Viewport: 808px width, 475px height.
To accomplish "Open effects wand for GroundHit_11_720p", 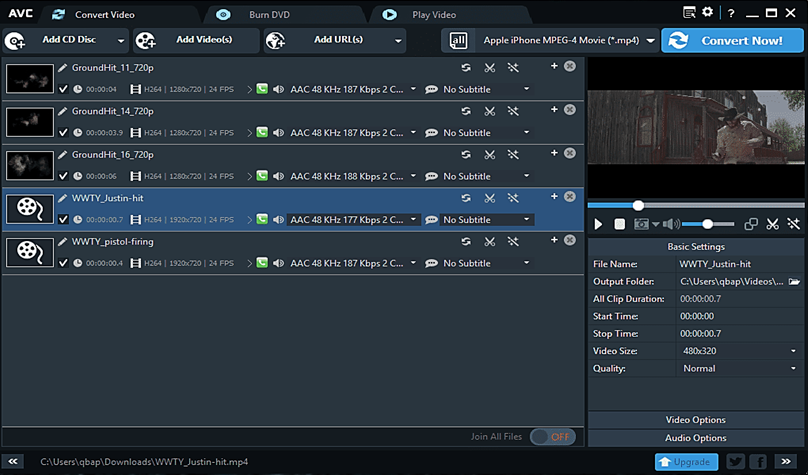I will (x=513, y=67).
